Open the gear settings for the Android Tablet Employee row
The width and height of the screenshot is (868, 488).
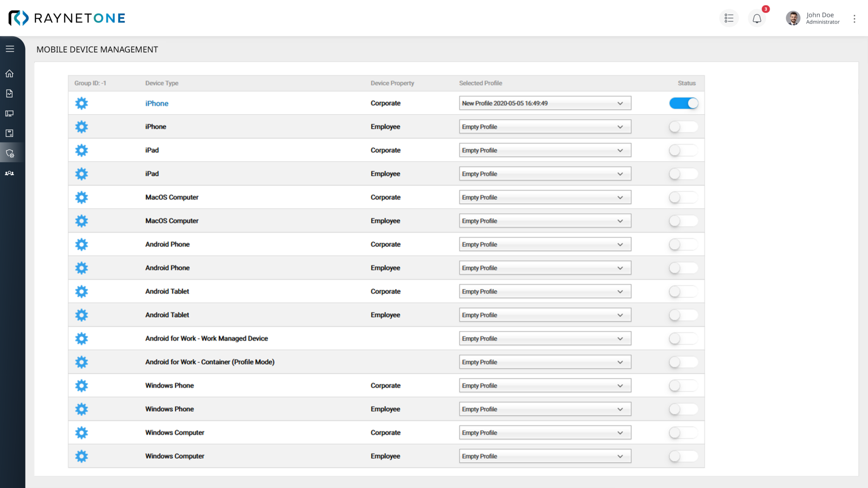click(81, 315)
